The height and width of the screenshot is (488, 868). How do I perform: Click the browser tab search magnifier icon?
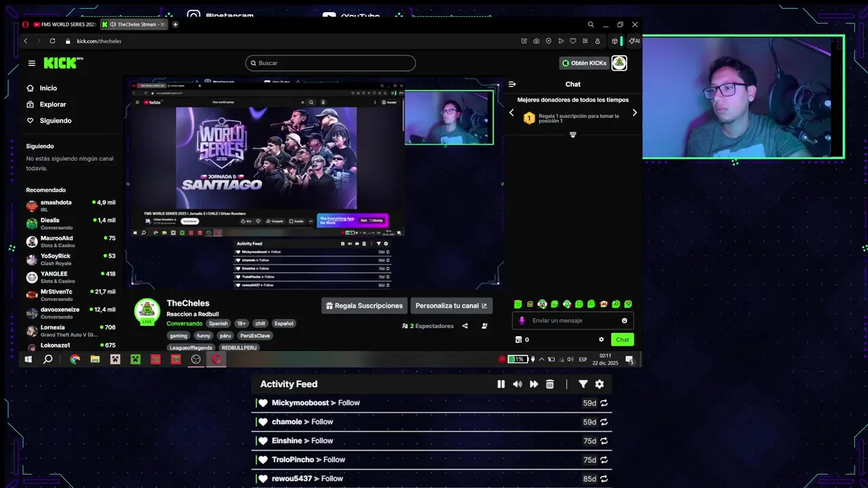591,24
